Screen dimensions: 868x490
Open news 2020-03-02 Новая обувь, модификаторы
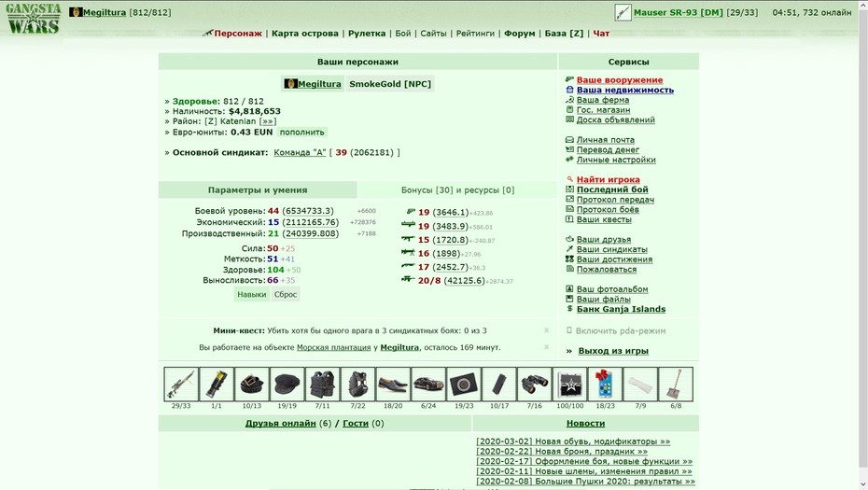(573, 441)
